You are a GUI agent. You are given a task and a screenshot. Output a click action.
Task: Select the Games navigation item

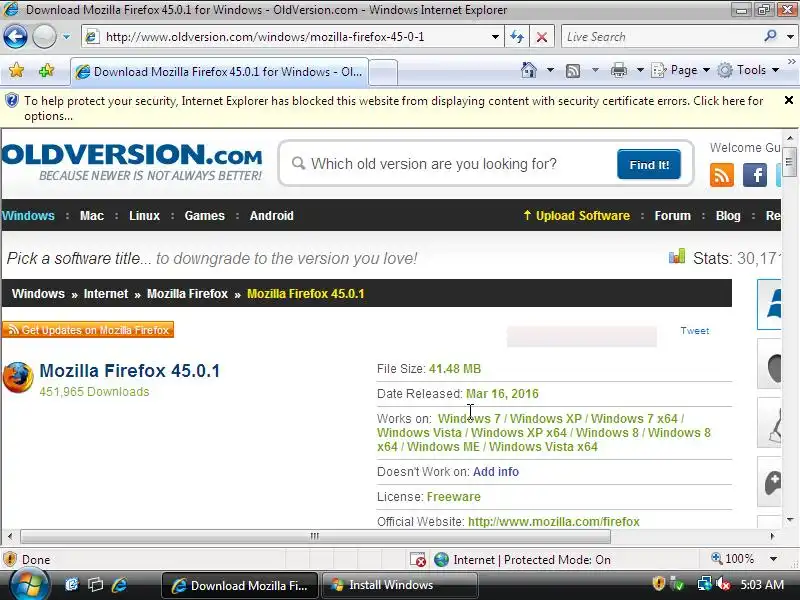205,216
